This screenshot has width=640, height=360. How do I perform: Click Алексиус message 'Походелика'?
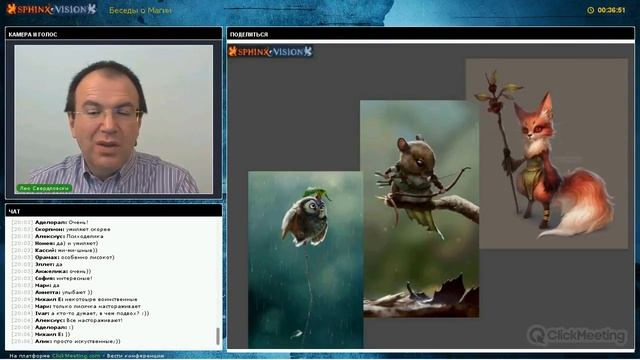(58, 236)
